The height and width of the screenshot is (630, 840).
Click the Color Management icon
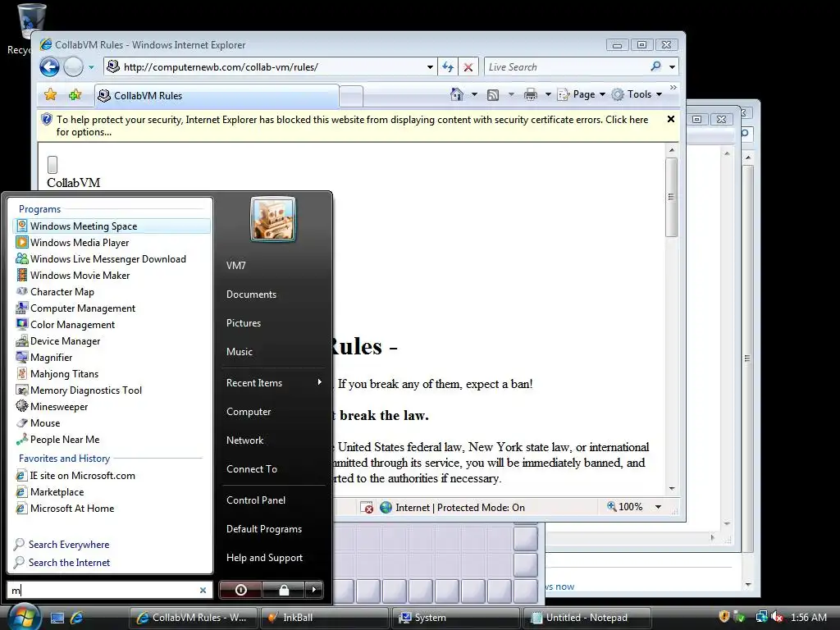tap(22, 324)
